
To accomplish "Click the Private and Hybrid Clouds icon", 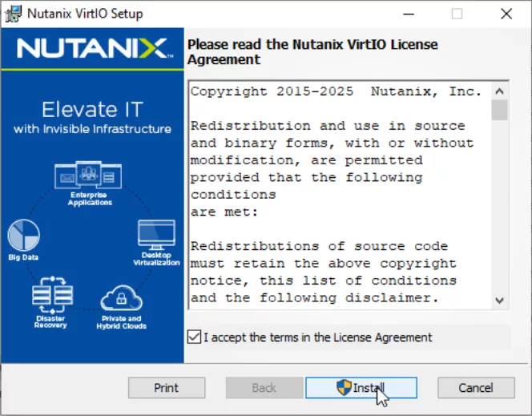I will (x=122, y=298).
